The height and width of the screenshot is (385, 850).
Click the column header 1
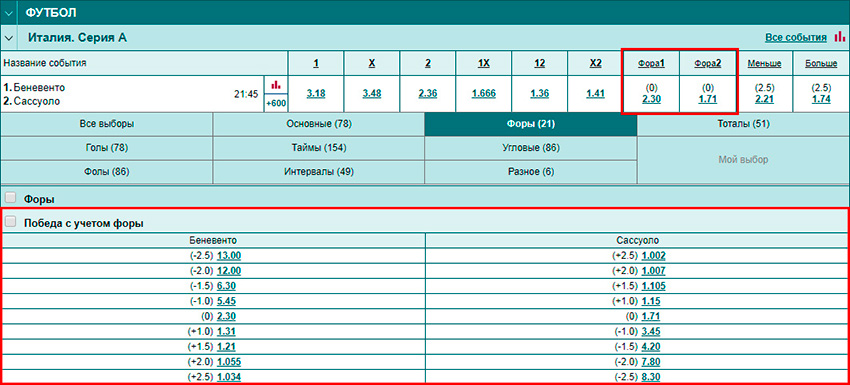pos(316,63)
